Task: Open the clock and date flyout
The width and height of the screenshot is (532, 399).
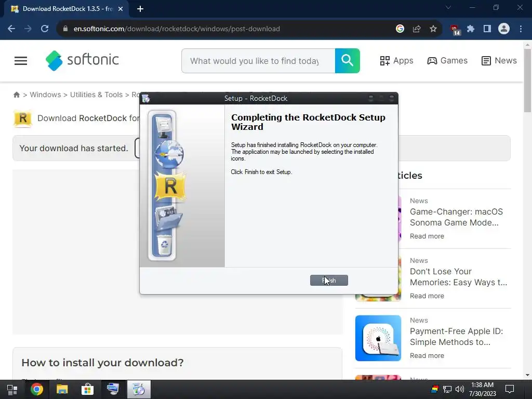Action: (x=483, y=390)
